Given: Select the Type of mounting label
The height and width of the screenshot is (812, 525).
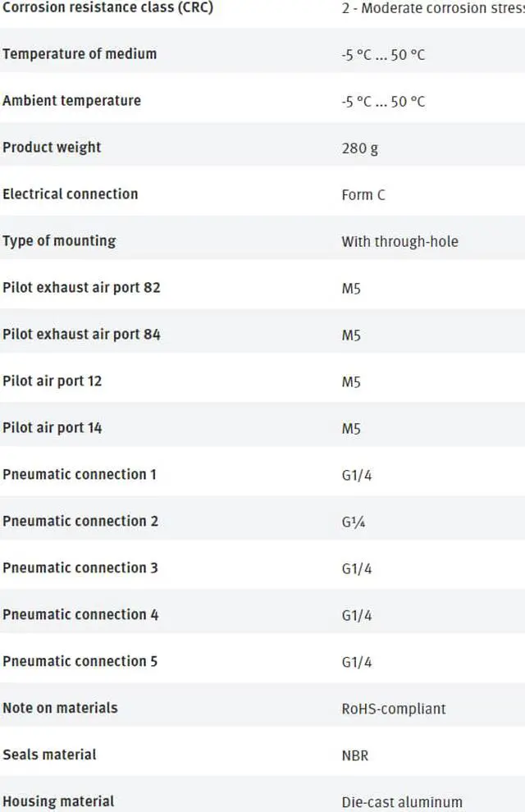Looking at the screenshot, I should 59,241.
